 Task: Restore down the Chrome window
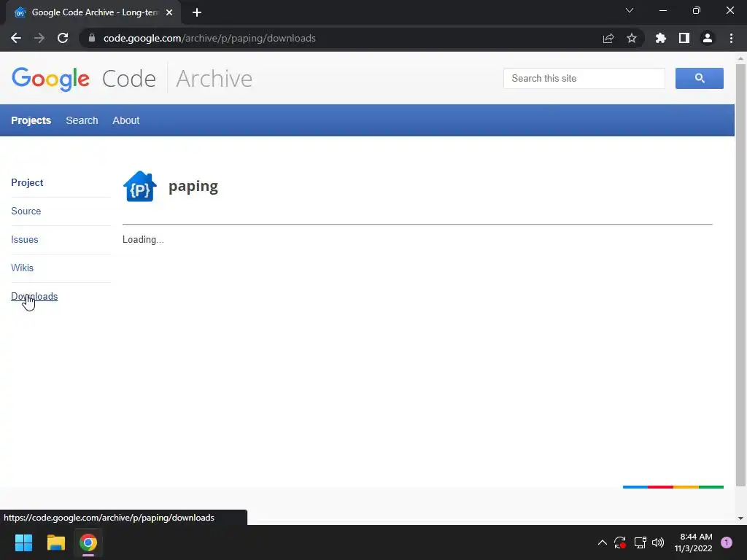697,10
